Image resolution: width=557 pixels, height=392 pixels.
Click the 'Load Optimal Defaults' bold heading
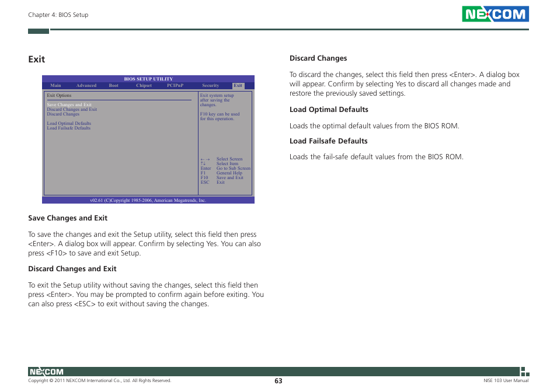click(329, 110)
